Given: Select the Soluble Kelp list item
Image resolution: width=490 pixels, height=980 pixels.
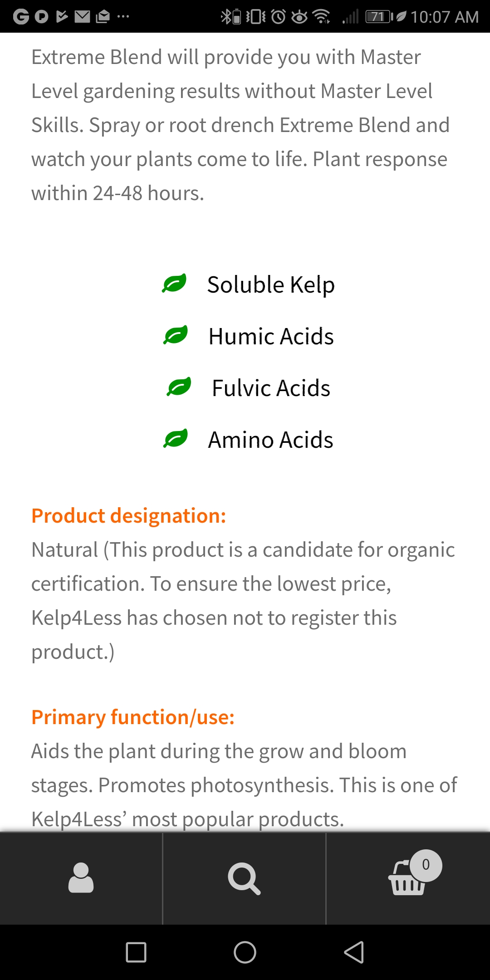Looking at the screenshot, I should [271, 285].
